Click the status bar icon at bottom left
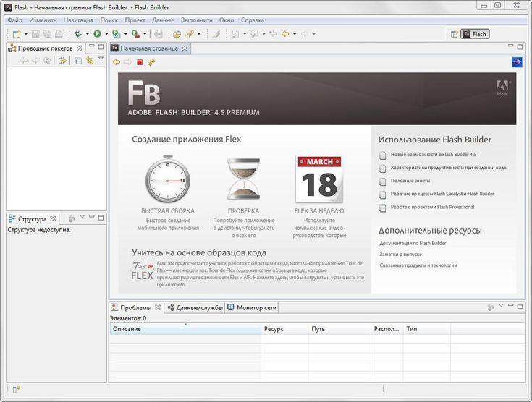 click(16, 390)
